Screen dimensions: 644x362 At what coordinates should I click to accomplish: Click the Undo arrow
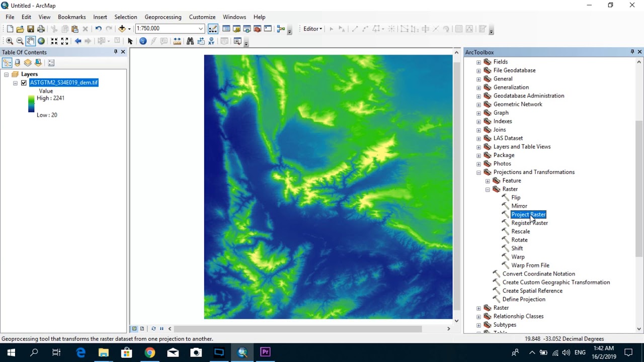point(98,29)
